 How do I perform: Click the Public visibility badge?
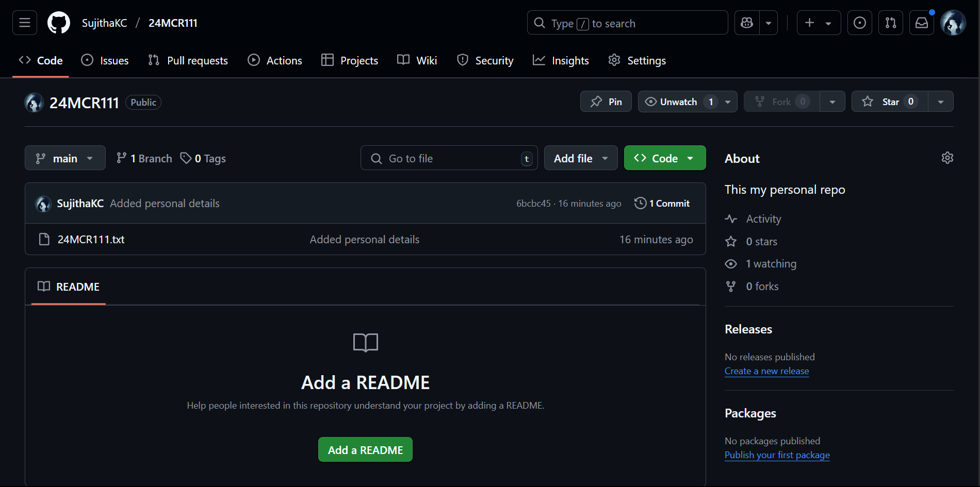143,102
